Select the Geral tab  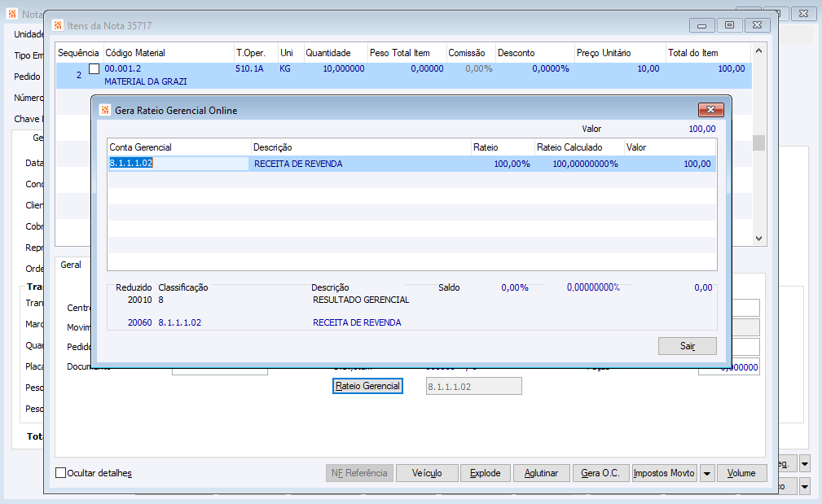[71, 265]
